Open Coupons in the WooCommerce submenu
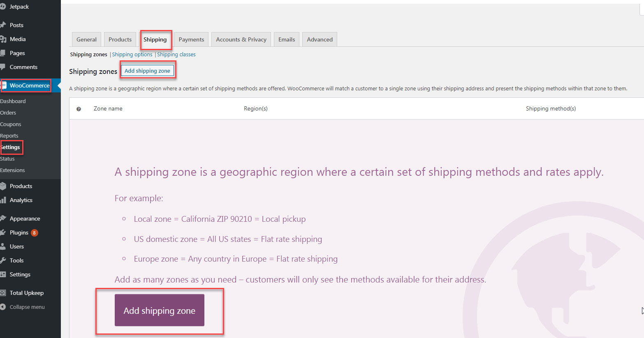644x338 pixels. pyautogui.click(x=11, y=124)
